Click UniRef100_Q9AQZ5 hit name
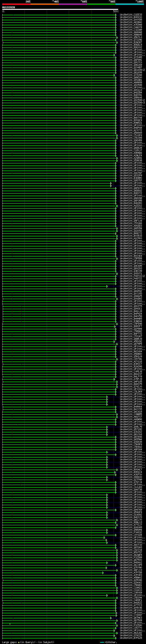Viewport: 146px width, 644px height. point(131,296)
